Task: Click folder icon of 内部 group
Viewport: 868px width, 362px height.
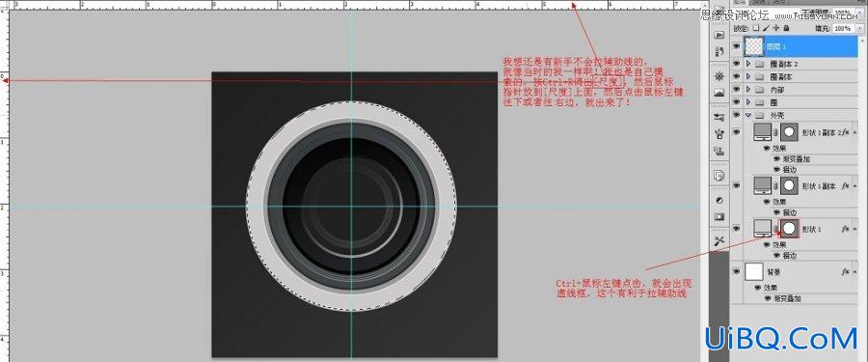Action: pyautogui.click(x=760, y=89)
